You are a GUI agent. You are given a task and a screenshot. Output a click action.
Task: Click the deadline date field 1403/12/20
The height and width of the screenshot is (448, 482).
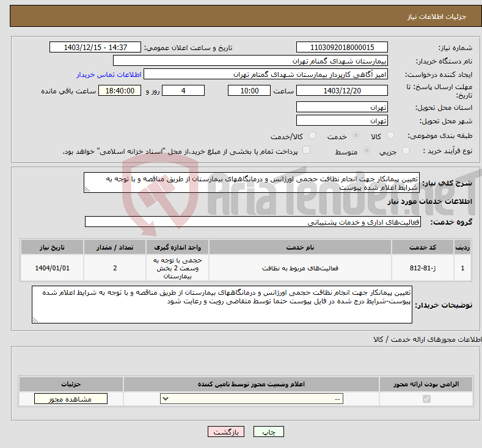342,90
